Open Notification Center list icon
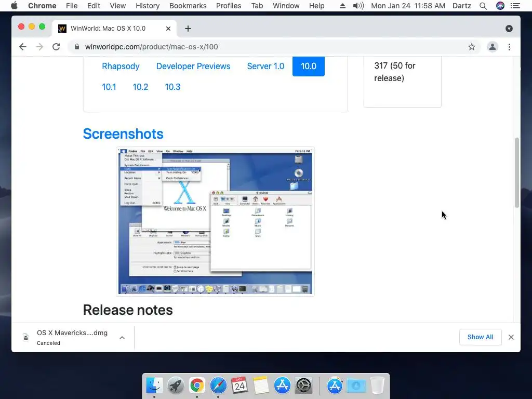Screen dimensions: 532x399 [x=515, y=6]
